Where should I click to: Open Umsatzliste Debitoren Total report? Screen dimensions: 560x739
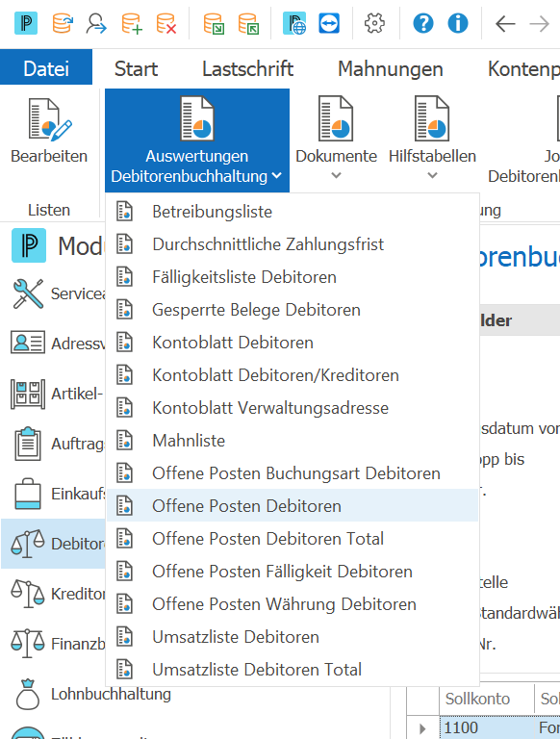pyautogui.click(x=293, y=670)
